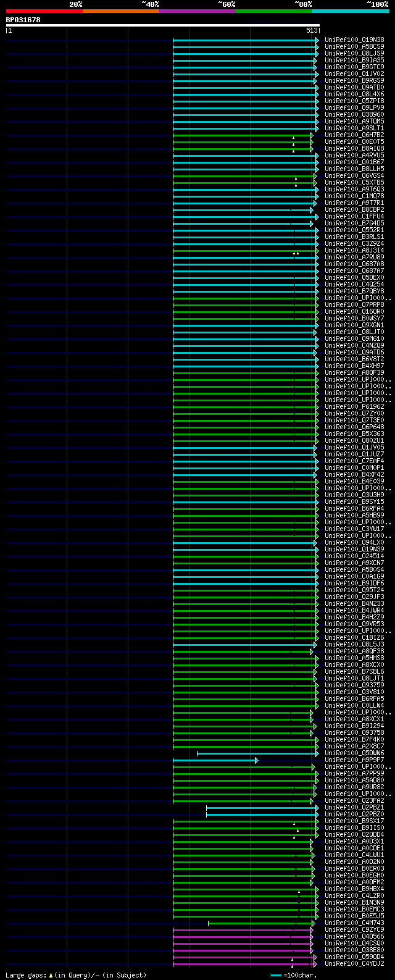395x980 pixels.
Task: Select hit UniRef100_Q9ATD0
Action: click(x=354, y=88)
